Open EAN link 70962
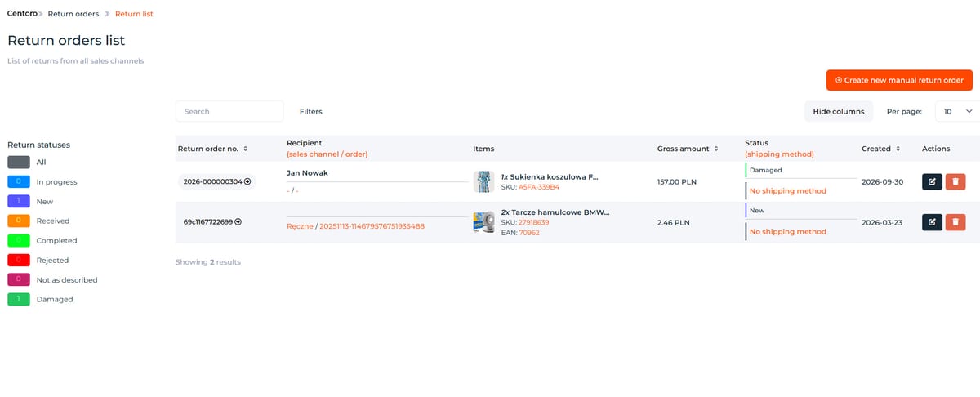The image size is (980, 397). click(x=529, y=233)
